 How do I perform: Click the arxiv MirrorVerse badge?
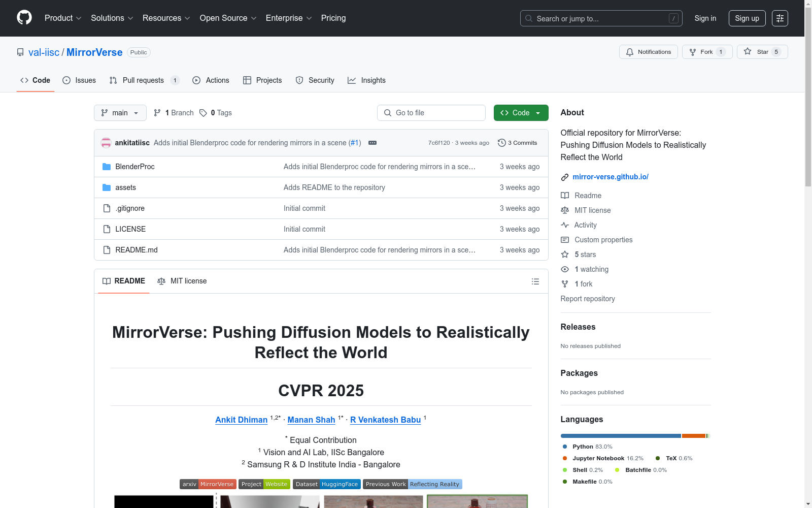pyautogui.click(x=208, y=484)
